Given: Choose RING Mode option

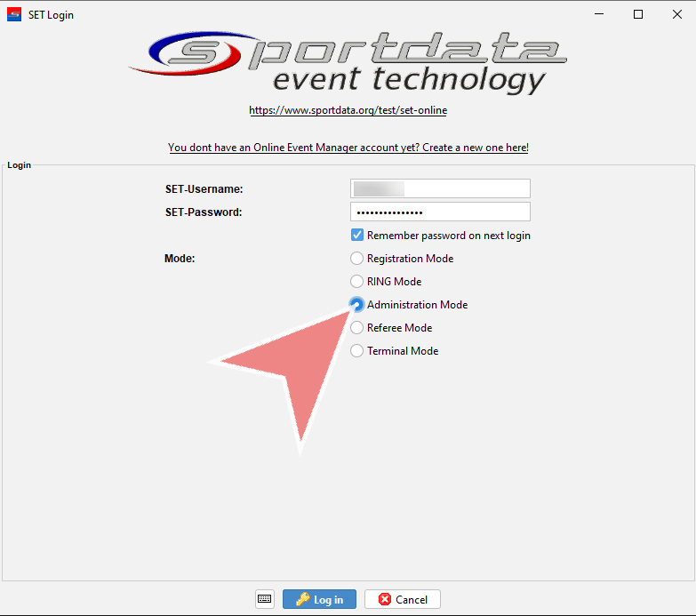Looking at the screenshot, I should [x=357, y=282].
